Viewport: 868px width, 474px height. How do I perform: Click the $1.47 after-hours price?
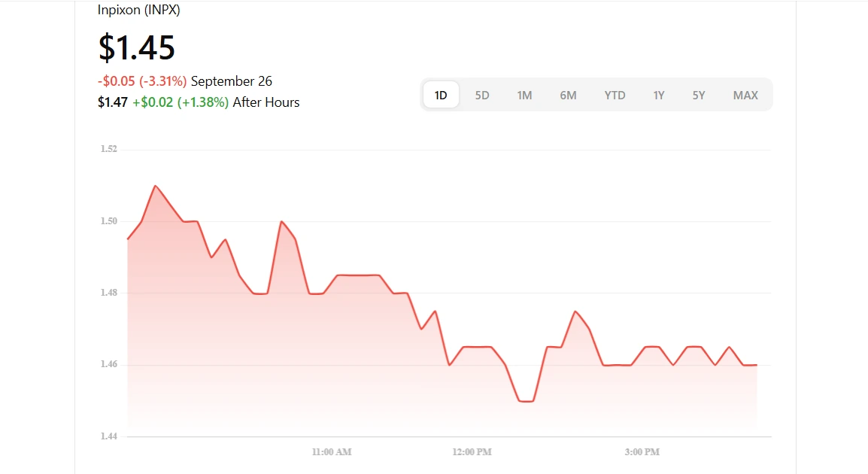point(113,102)
